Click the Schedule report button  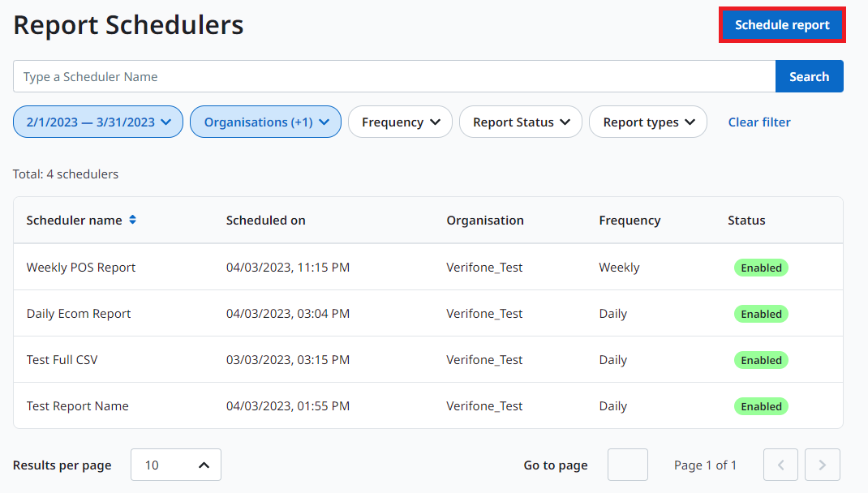coord(781,24)
